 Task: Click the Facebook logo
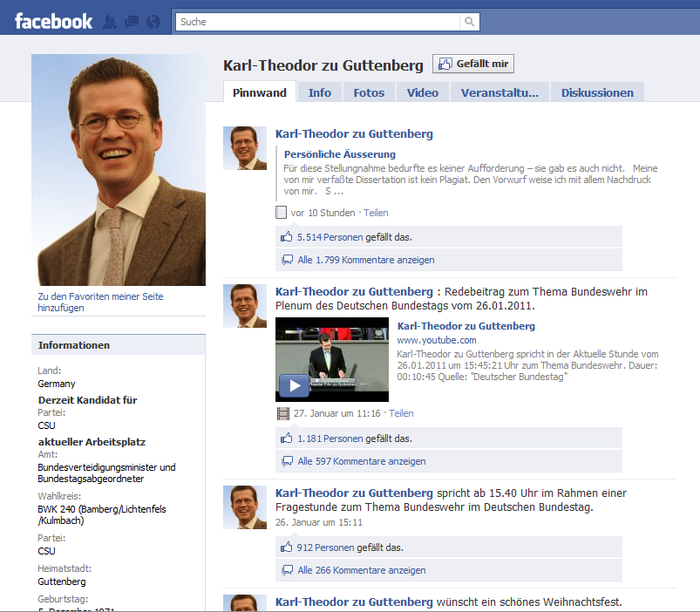pos(53,22)
